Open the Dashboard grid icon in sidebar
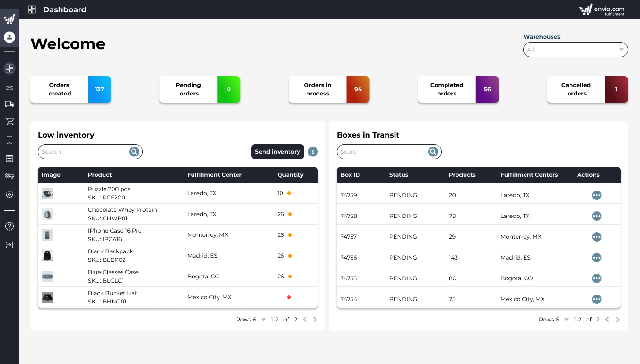Image resolution: width=640 pixels, height=364 pixels. click(x=9, y=69)
